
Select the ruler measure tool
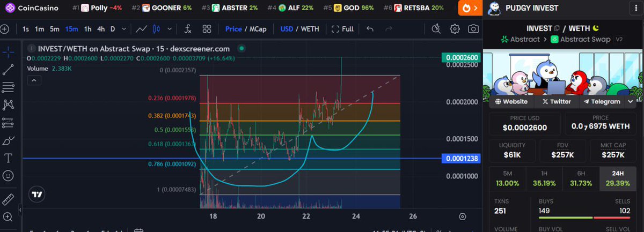click(x=8, y=199)
